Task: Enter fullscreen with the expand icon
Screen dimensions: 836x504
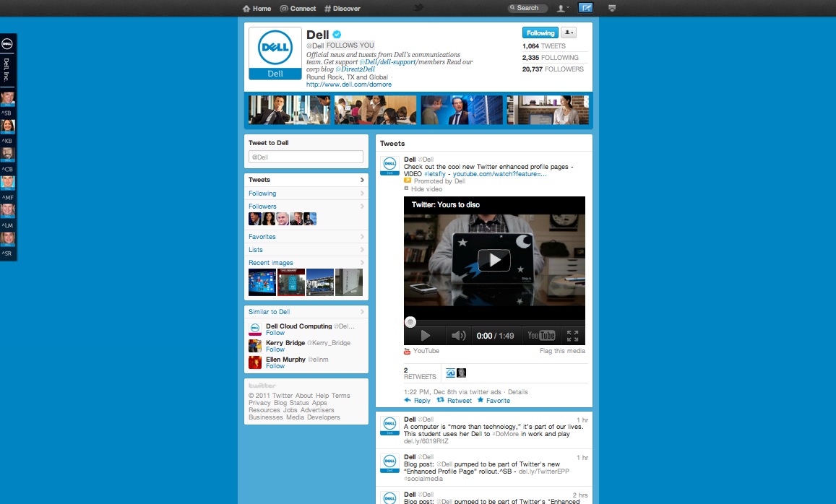Action: tap(572, 336)
